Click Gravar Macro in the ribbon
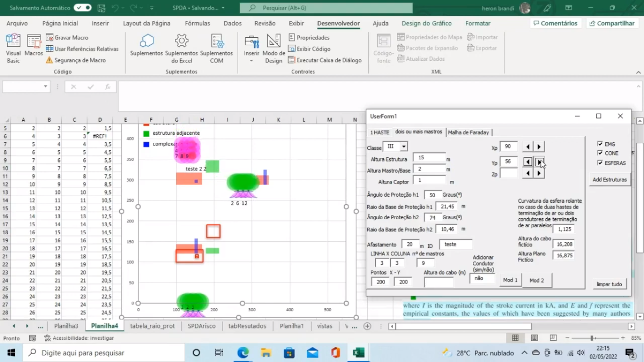This screenshot has height=362, width=644. pos(67,38)
